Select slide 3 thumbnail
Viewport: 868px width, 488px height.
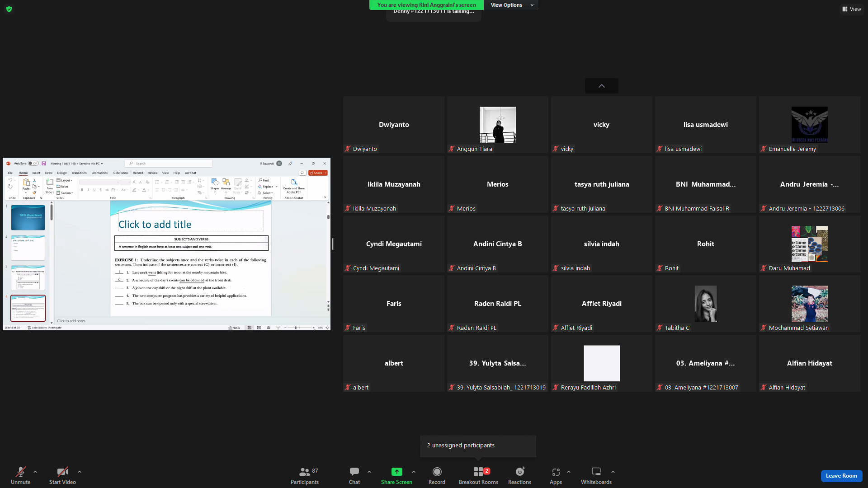click(28, 278)
